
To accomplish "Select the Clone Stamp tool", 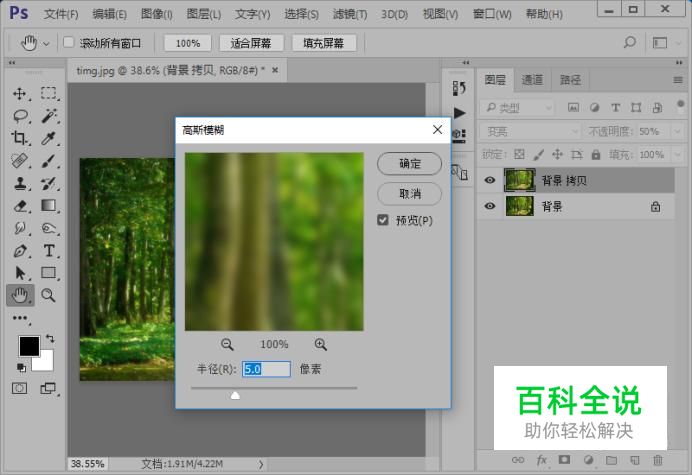I will [19, 183].
